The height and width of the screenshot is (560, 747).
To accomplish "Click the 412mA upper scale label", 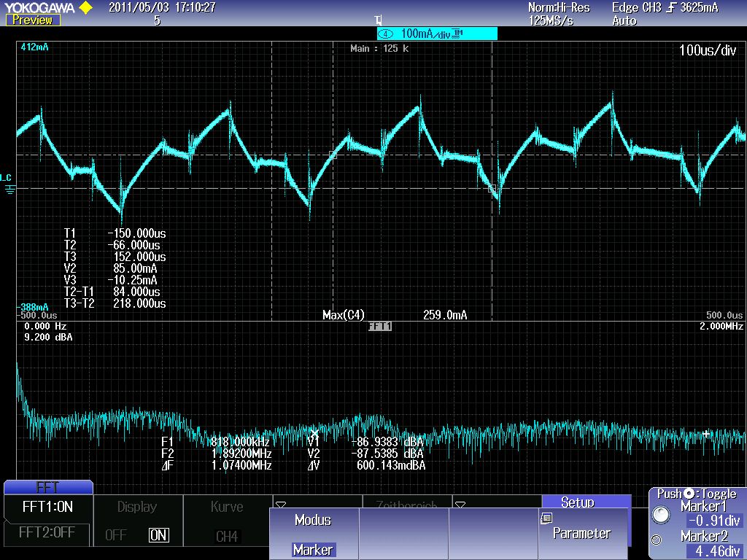I will point(35,47).
